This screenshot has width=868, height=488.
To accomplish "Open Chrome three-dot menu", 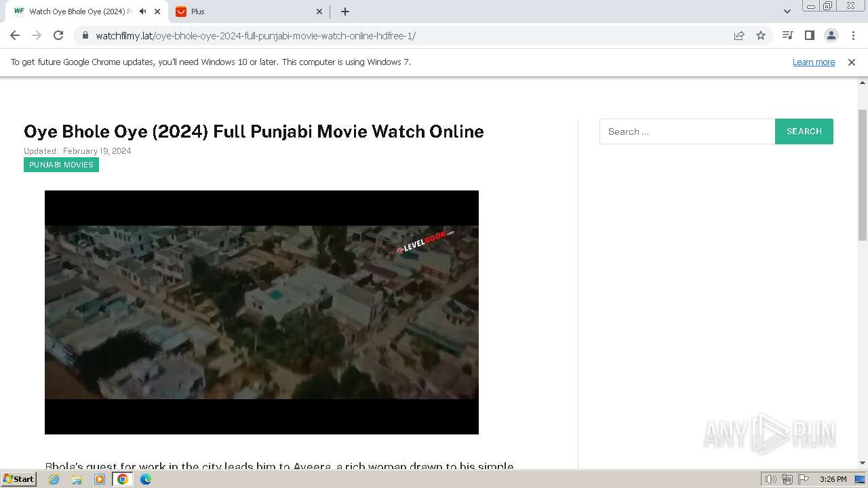I will point(852,35).
